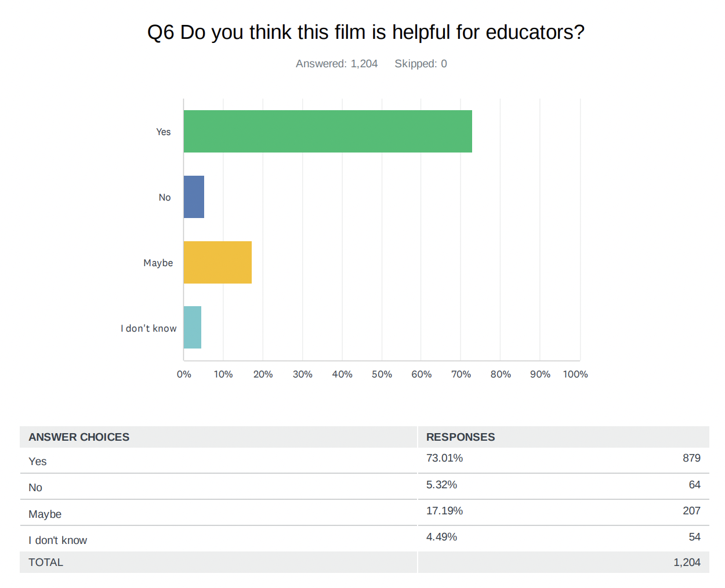The image size is (725, 588).
Task: Click the 879 response count
Action: 691,458
